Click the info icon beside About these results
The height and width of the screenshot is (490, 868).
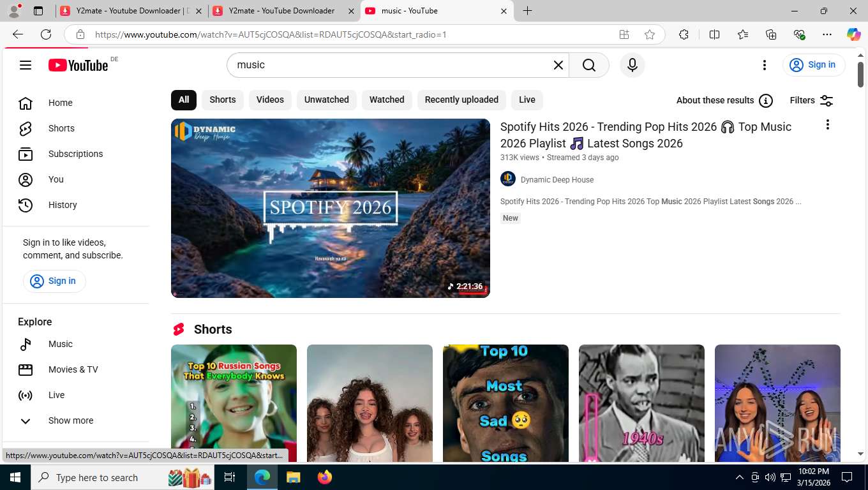point(766,100)
